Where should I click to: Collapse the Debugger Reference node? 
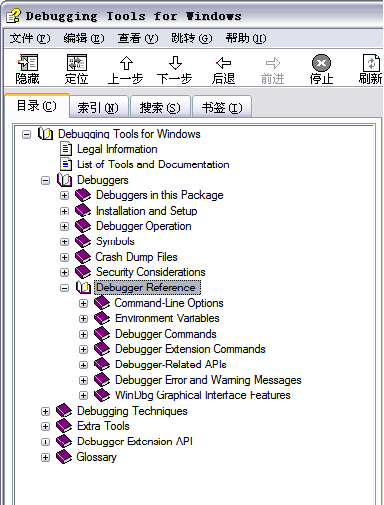(x=64, y=288)
